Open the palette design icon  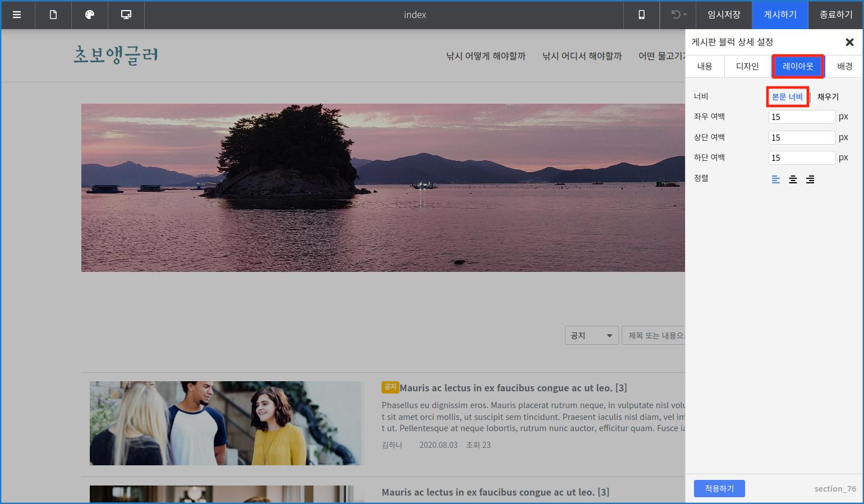90,15
